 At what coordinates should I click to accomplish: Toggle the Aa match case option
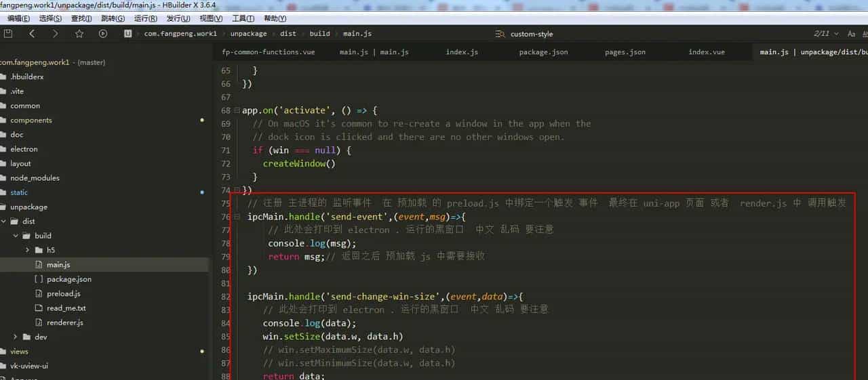pos(852,33)
